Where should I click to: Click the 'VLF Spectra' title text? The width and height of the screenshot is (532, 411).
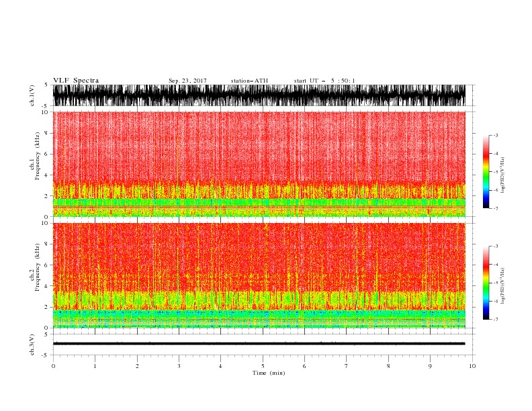pyautogui.click(x=76, y=81)
